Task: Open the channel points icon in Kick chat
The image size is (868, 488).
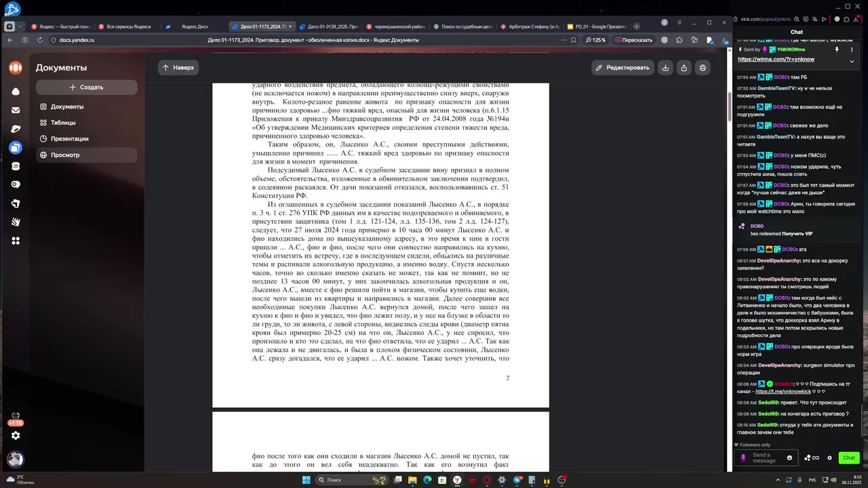Action: pos(811,457)
